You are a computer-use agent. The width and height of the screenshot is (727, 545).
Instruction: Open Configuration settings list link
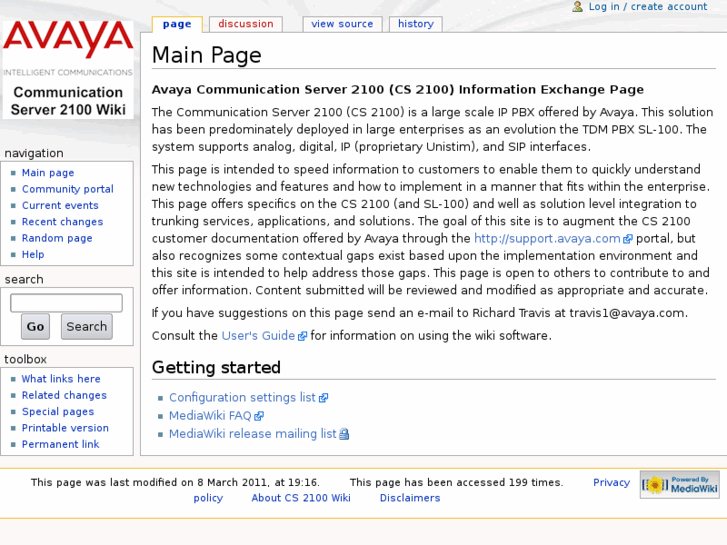click(x=242, y=398)
